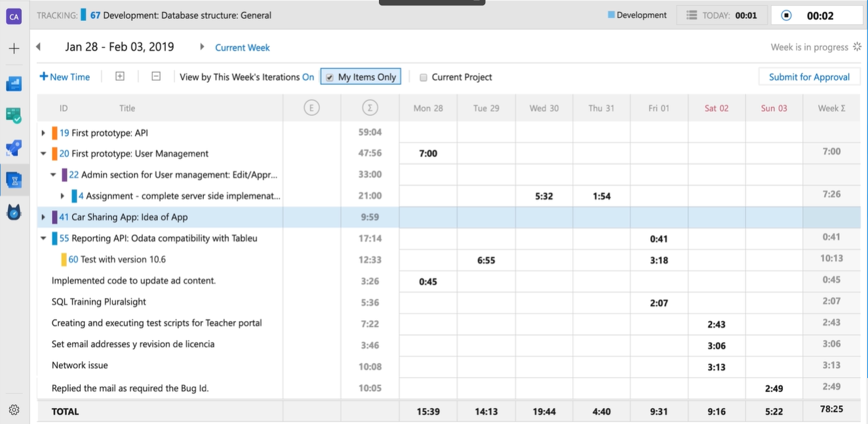The width and height of the screenshot is (868, 424).
Task: Open work item 41 ID link
Action: coord(64,217)
